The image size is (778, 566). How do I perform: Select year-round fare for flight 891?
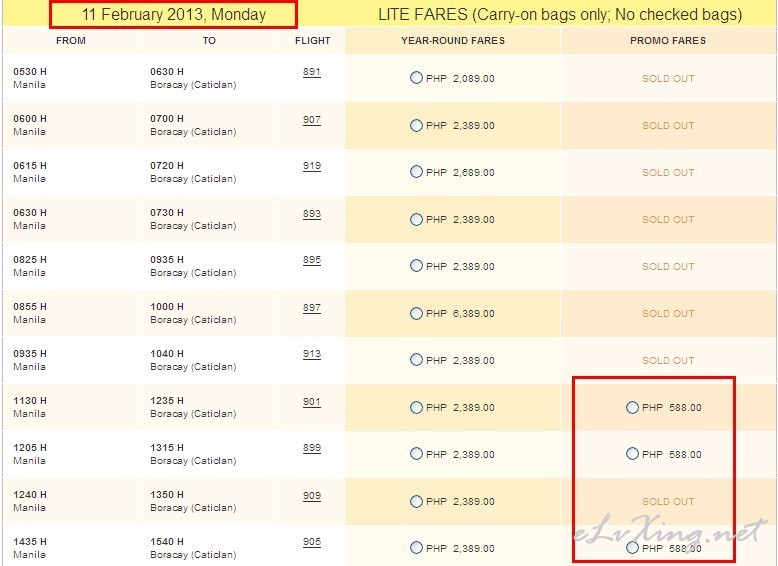pyautogui.click(x=416, y=78)
